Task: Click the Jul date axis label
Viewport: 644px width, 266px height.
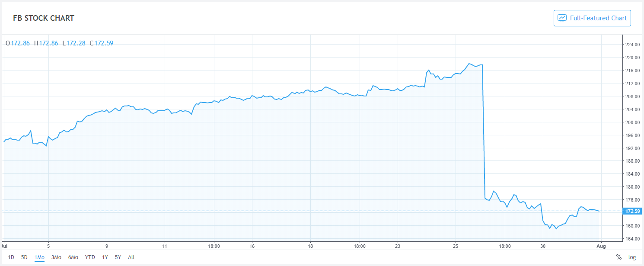Action: 5,246
